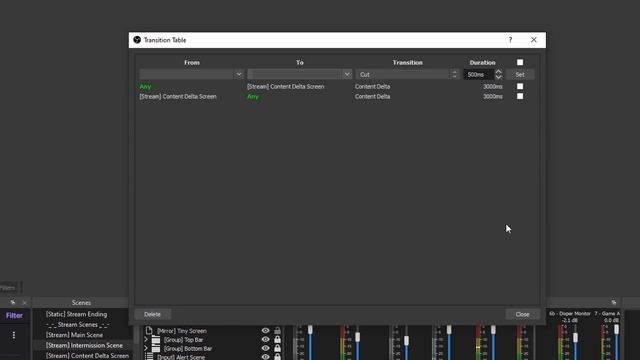Click the folder icon of '[Group] Bottom Bar'

(x=156, y=349)
